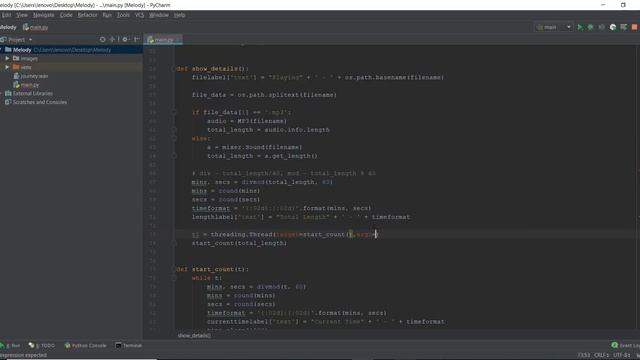Click UTF-8 encoding in status bar
Screen dimensions: 640x360
point(622,356)
